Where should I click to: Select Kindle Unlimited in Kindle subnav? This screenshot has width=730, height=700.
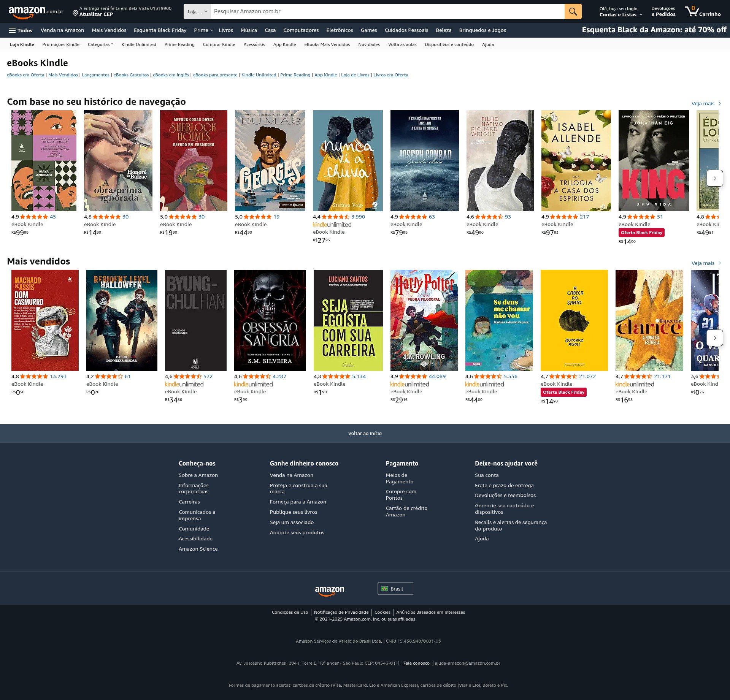[139, 44]
